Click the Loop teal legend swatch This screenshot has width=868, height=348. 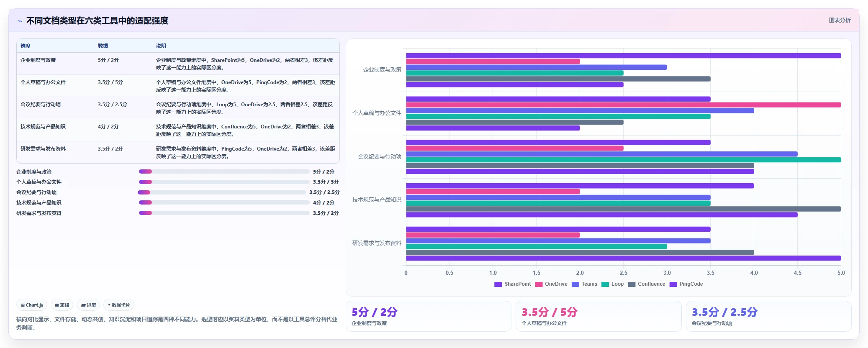[605, 284]
